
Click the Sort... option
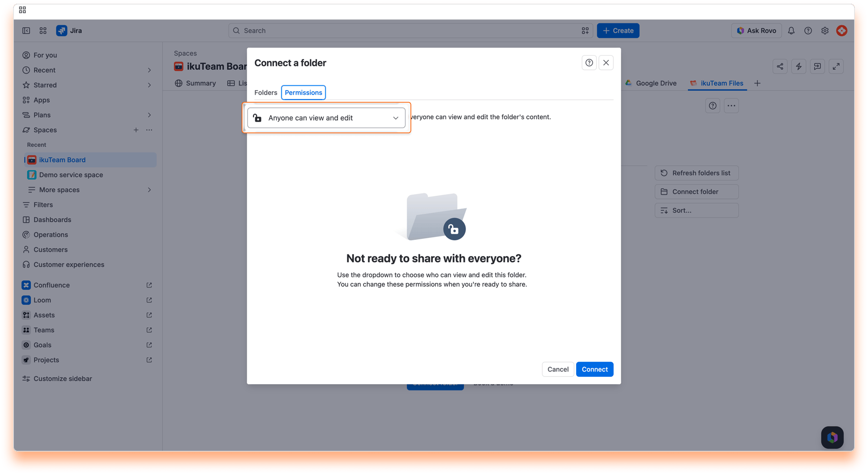coord(697,210)
